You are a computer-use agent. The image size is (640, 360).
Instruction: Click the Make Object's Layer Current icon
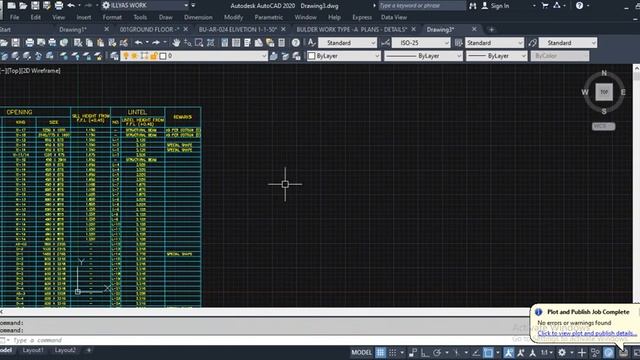click(273, 56)
